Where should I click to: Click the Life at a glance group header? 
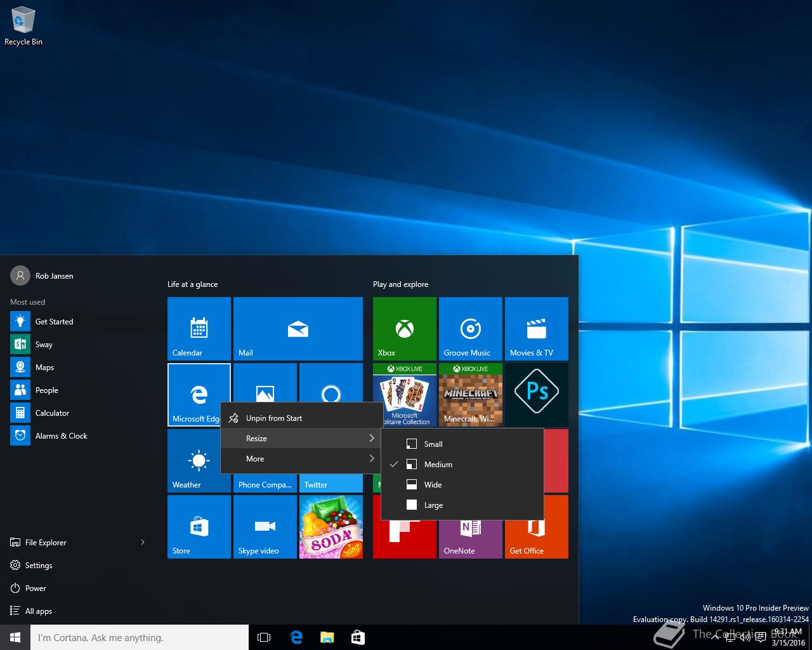coord(192,284)
